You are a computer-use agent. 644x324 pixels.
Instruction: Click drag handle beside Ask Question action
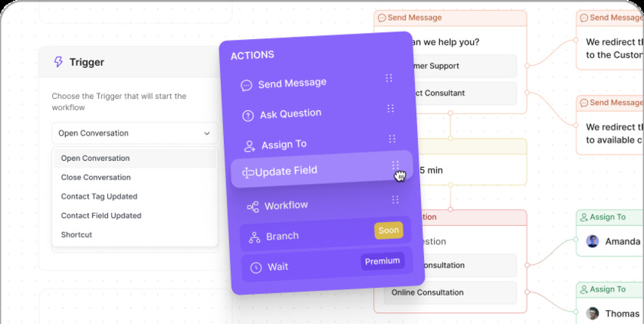(x=390, y=109)
